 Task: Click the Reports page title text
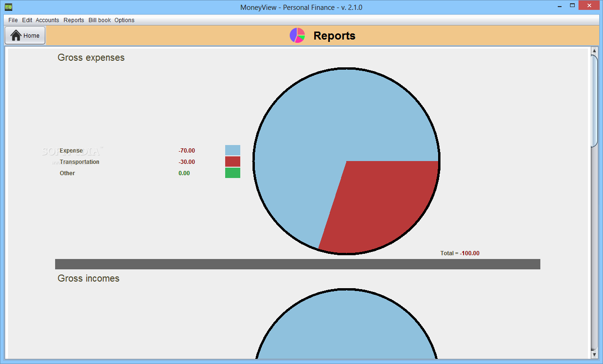(x=334, y=36)
